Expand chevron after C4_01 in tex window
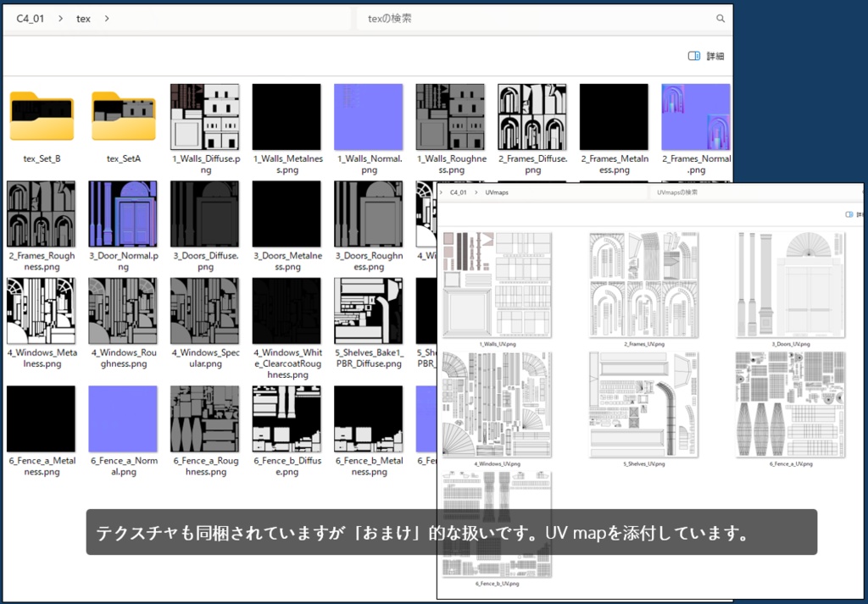The height and width of the screenshot is (604, 868). click(60, 19)
